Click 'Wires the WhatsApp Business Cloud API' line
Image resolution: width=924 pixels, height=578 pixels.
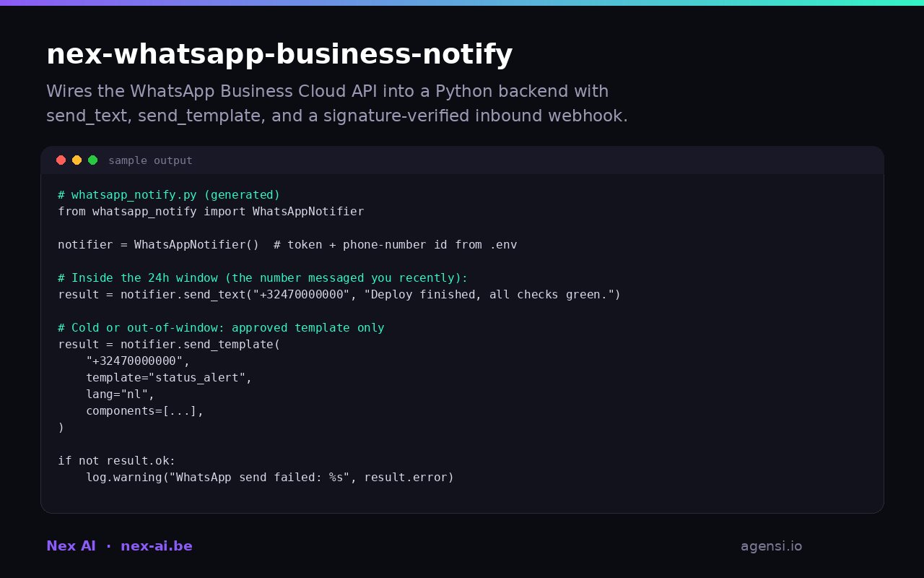(327, 91)
